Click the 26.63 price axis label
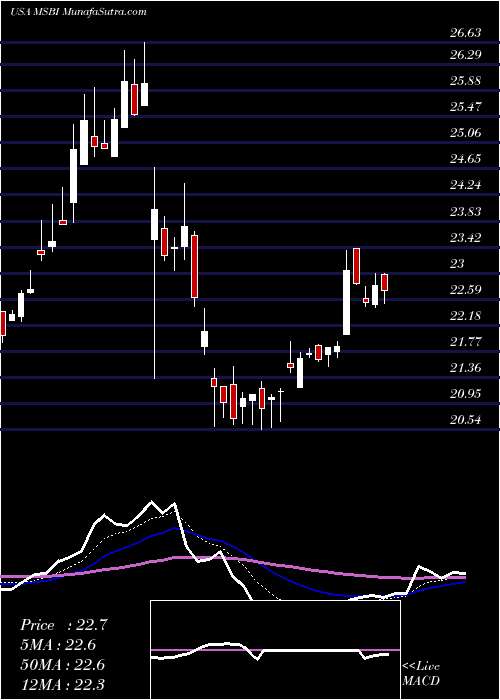 pyautogui.click(x=466, y=33)
